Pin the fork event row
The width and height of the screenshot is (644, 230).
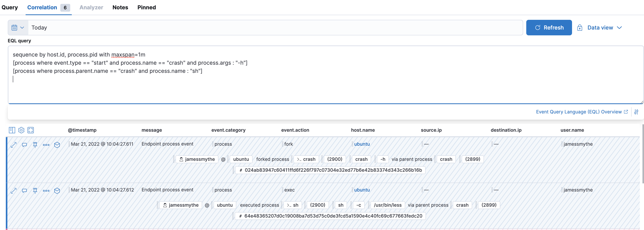point(35,145)
